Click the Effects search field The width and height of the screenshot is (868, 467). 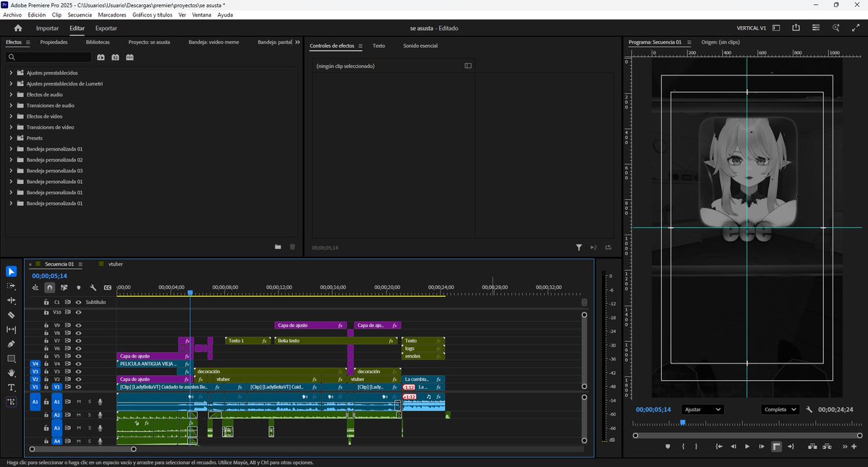click(49, 57)
